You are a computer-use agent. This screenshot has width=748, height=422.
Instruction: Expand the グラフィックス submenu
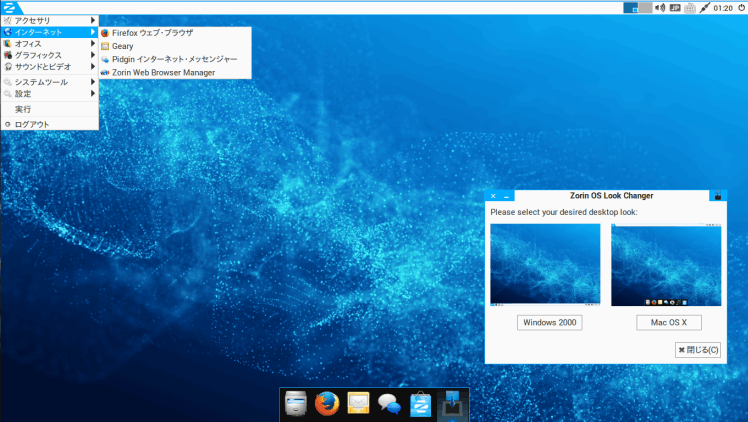(50, 55)
